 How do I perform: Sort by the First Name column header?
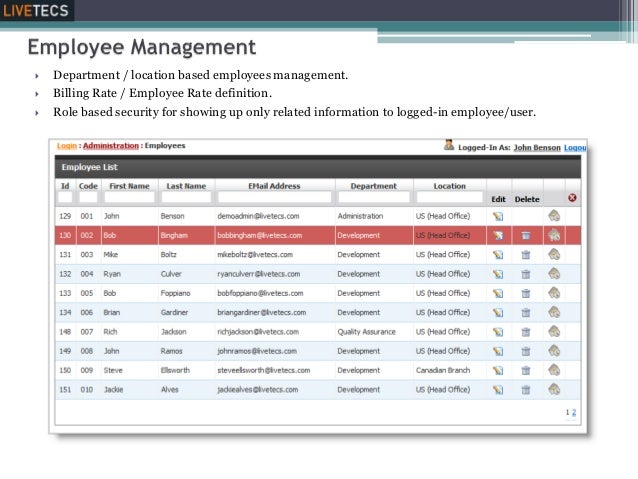129,186
